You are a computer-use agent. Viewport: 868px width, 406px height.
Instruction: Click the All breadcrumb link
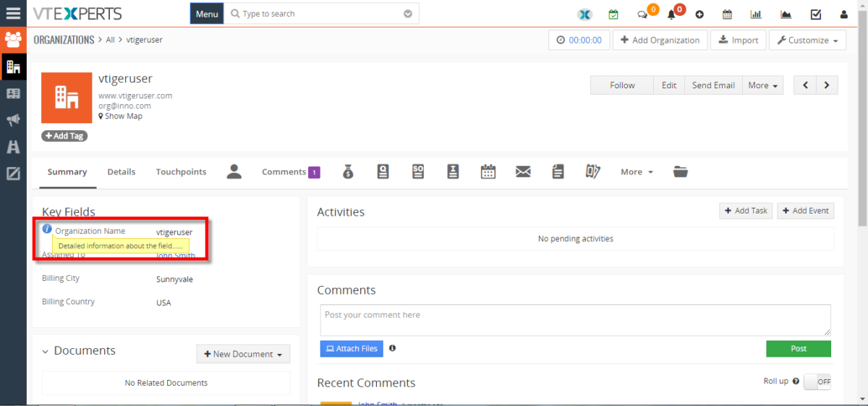(x=110, y=40)
